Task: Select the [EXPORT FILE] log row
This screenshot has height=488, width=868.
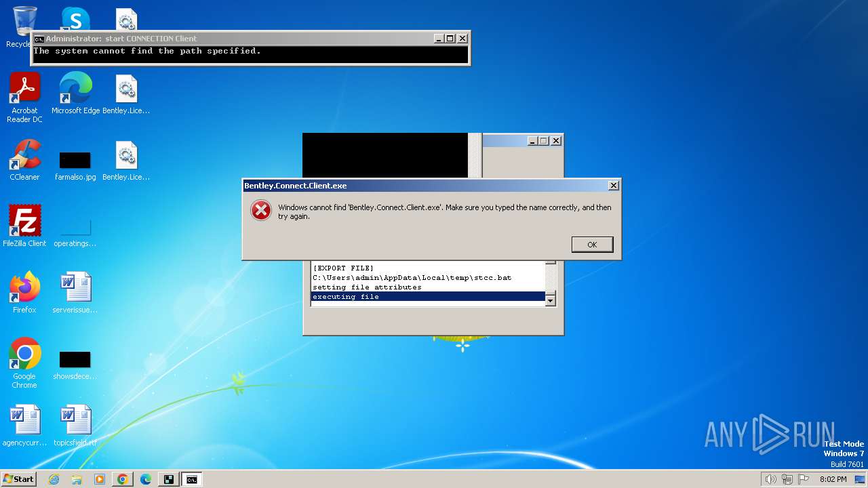Action: point(428,268)
